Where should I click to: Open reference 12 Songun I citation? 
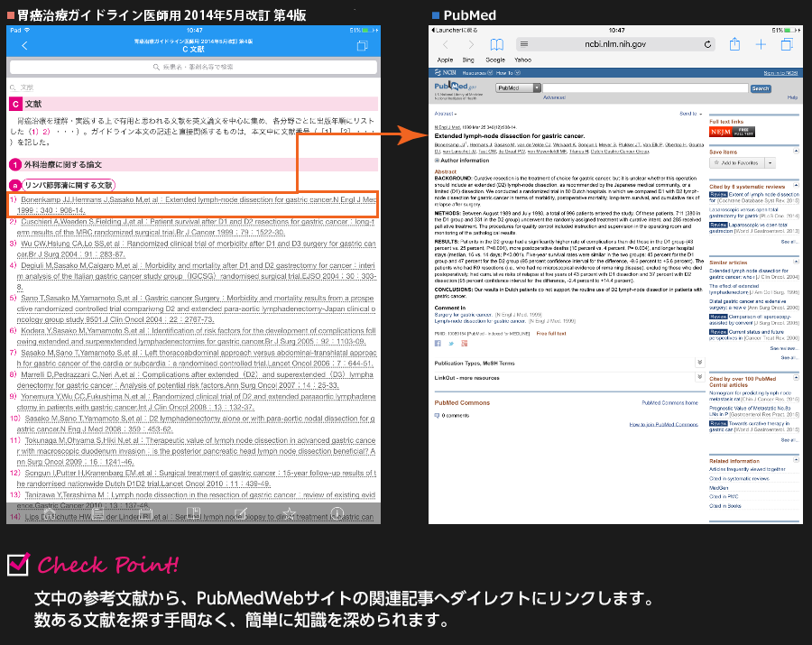tap(193, 478)
